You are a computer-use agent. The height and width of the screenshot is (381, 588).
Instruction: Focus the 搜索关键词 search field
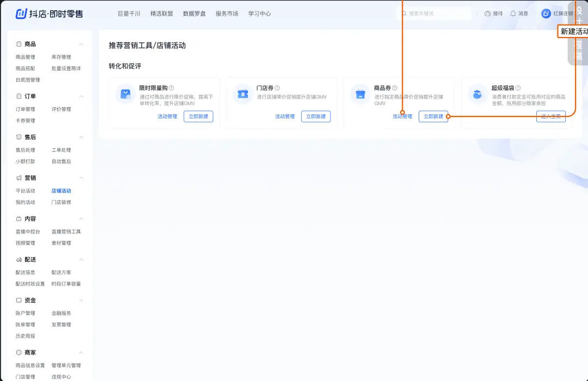(x=434, y=14)
